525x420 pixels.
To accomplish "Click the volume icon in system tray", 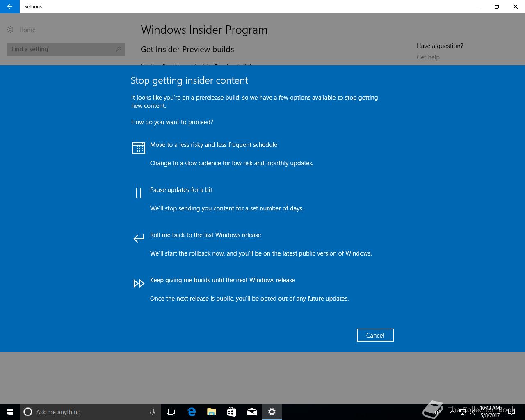I will (x=472, y=412).
